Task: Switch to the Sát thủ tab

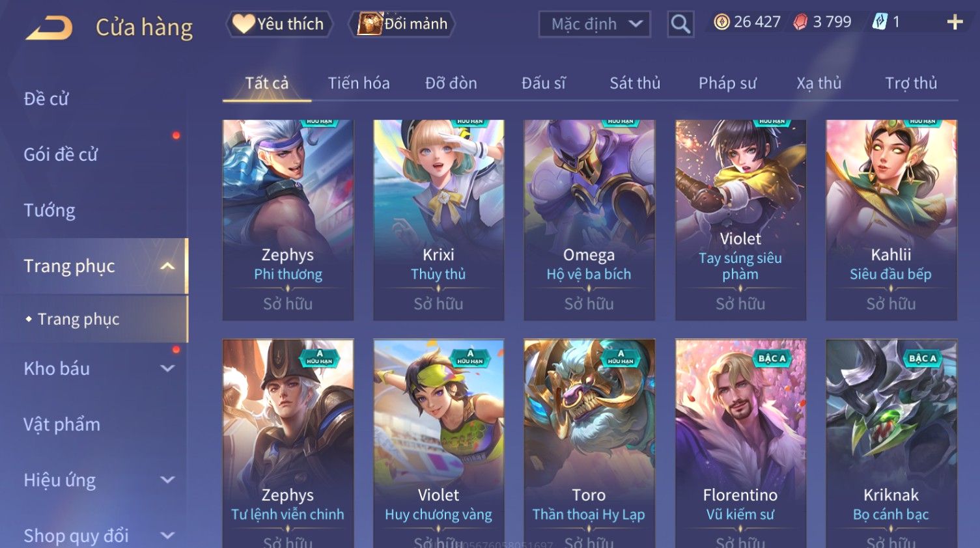Action: pyautogui.click(x=635, y=83)
